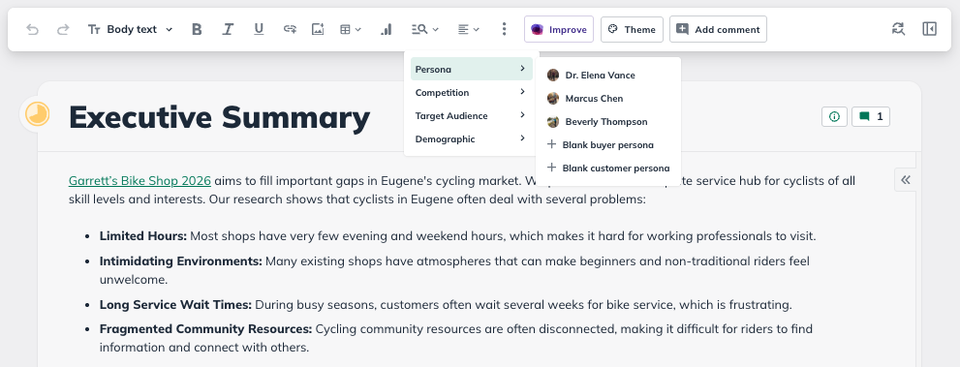This screenshot has height=367, width=960.
Task: Open the Theme button
Action: point(632,29)
